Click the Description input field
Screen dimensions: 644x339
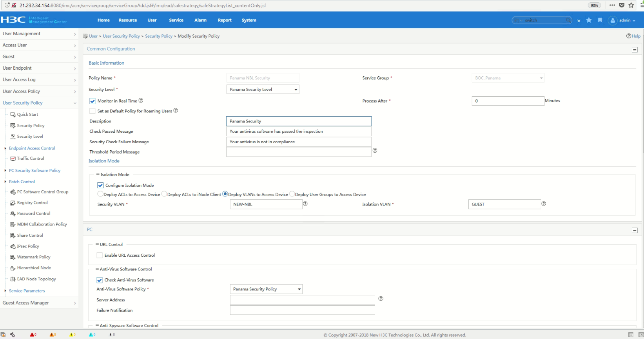299,121
